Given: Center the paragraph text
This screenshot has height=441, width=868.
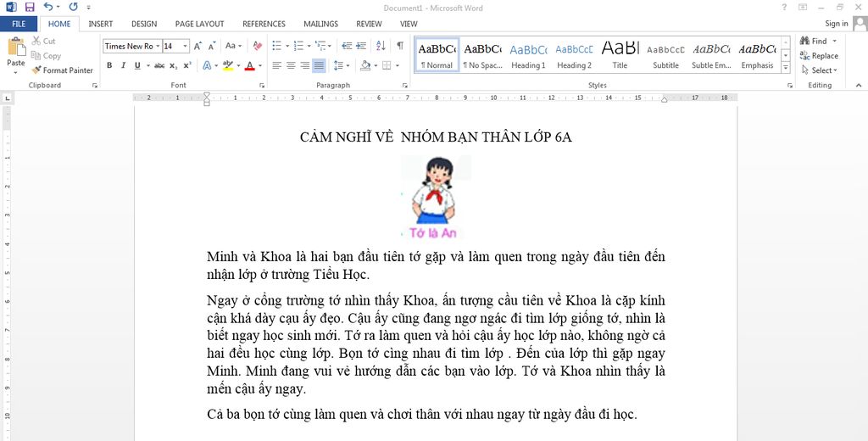Looking at the screenshot, I should click(291, 65).
